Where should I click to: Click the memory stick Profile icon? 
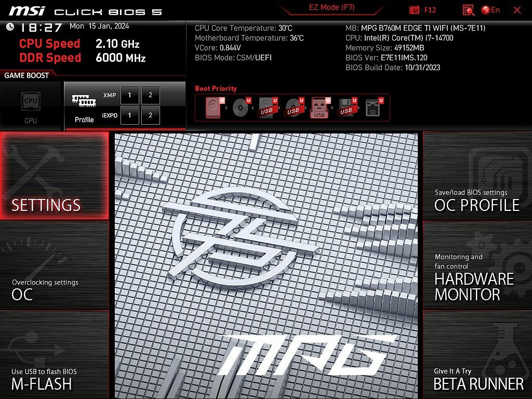(x=84, y=100)
